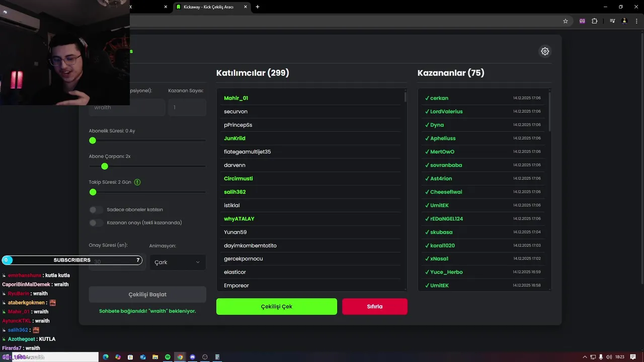Open a new browser tab with plus
The image size is (644, 362).
point(258,7)
